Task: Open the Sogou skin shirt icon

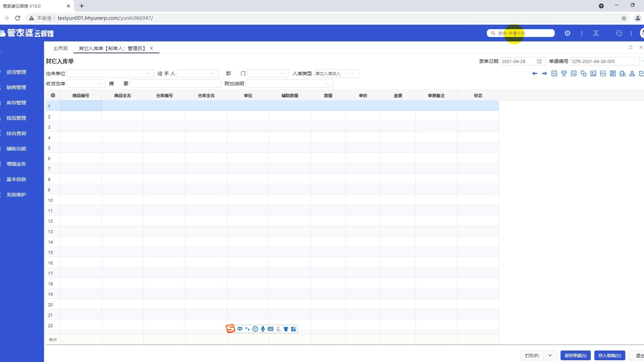Action: (x=286, y=329)
